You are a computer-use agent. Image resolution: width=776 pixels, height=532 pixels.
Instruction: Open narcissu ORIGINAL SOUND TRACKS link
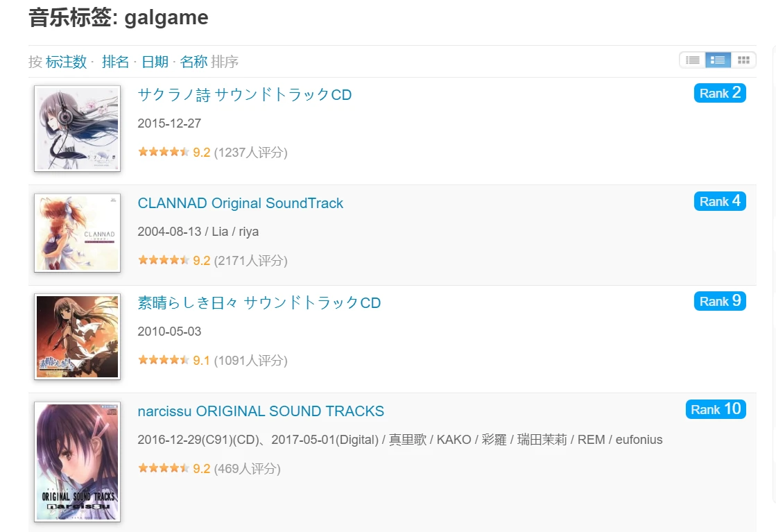(x=261, y=411)
